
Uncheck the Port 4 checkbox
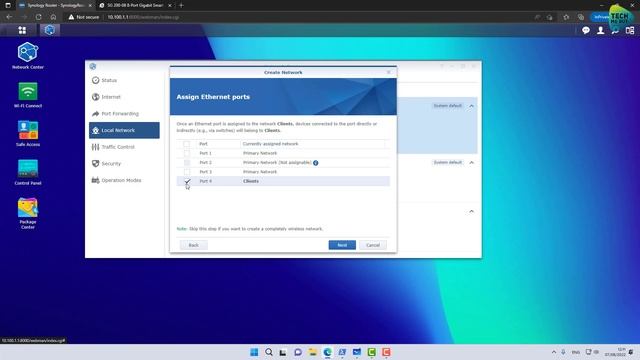[187, 181]
